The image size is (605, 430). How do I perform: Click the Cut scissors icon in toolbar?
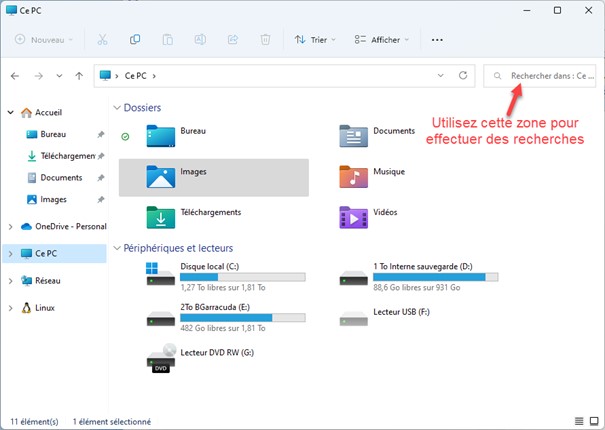click(102, 40)
